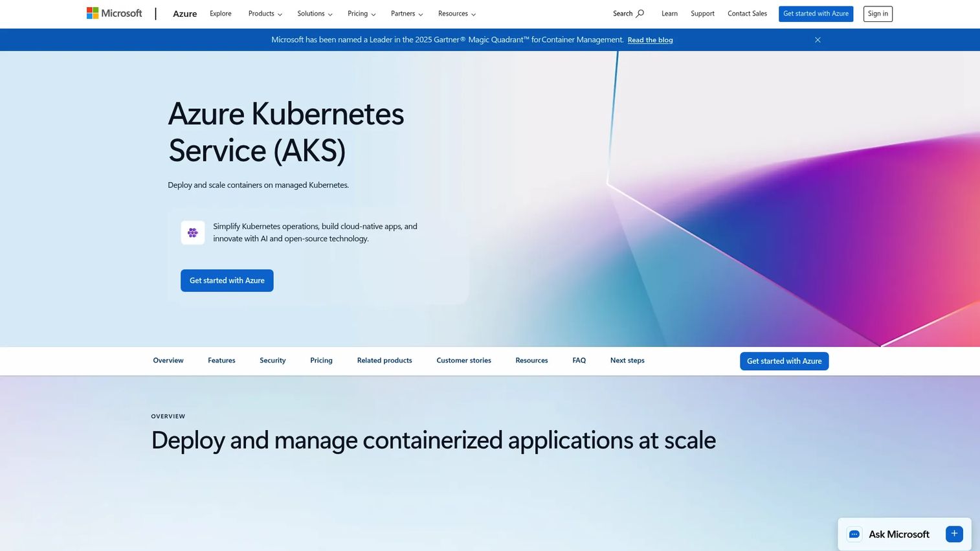Open the Learn link in the header
The height and width of the screenshot is (551, 980).
(670, 14)
